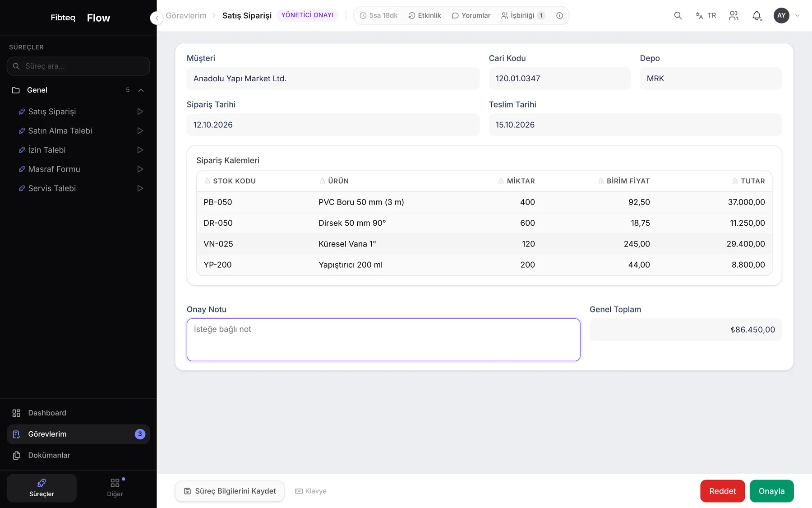
Task: Open the İşbirliği collaboration panel
Action: (523, 15)
